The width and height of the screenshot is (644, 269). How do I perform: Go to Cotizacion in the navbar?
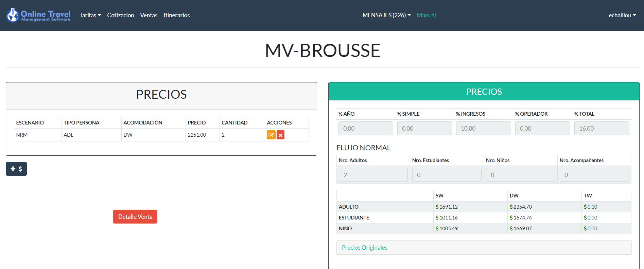coord(121,15)
